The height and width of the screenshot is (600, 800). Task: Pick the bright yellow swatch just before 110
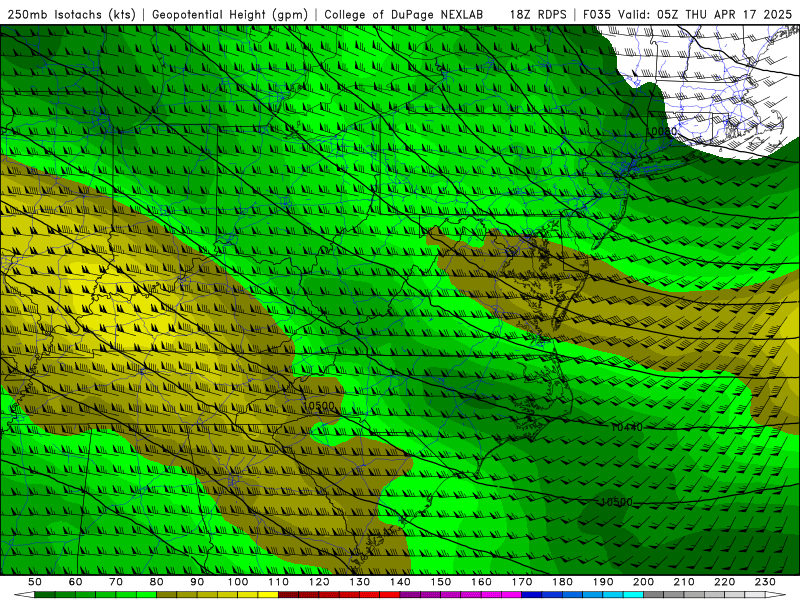pos(268,595)
